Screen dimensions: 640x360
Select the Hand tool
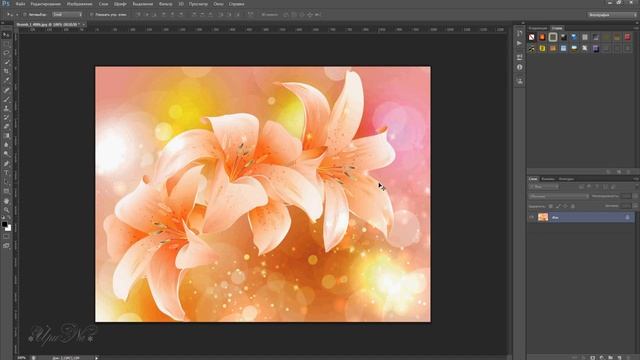click(x=6, y=201)
